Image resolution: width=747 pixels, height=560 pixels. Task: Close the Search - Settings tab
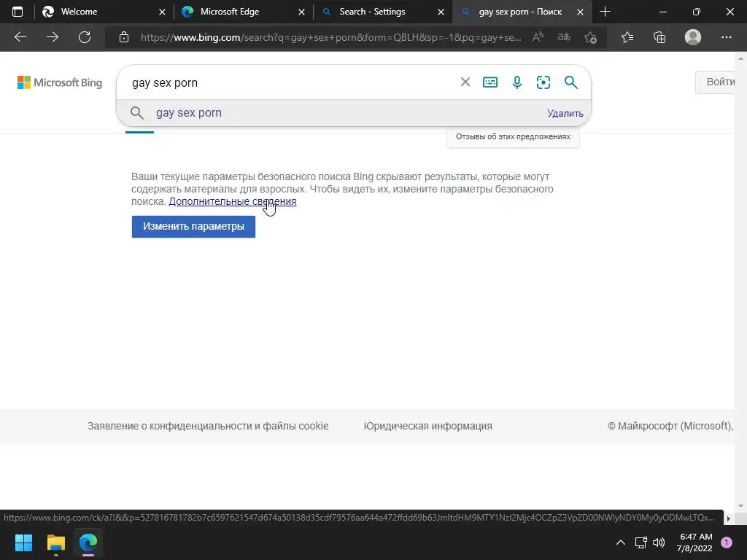tap(441, 12)
